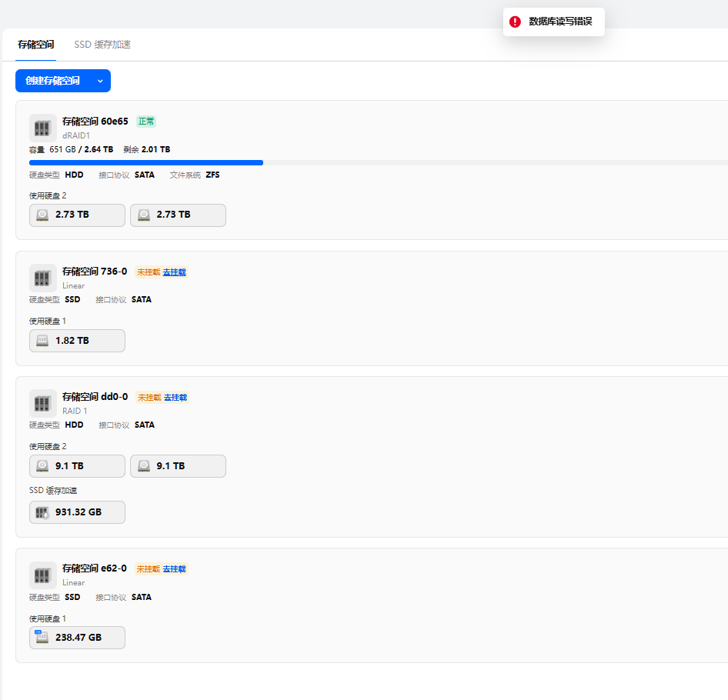This screenshot has width=728, height=700.
Task: Click the 存储空间 dd0-0 RAID pool icon
Action: click(42, 402)
